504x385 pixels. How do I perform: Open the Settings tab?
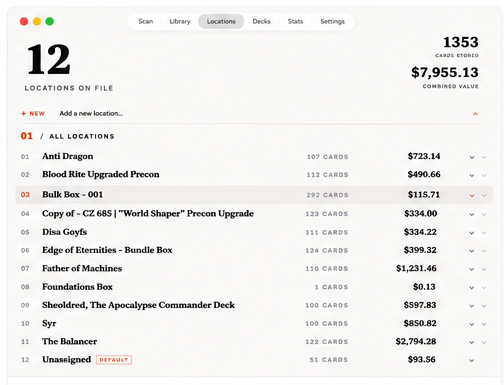pyautogui.click(x=332, y=21)
